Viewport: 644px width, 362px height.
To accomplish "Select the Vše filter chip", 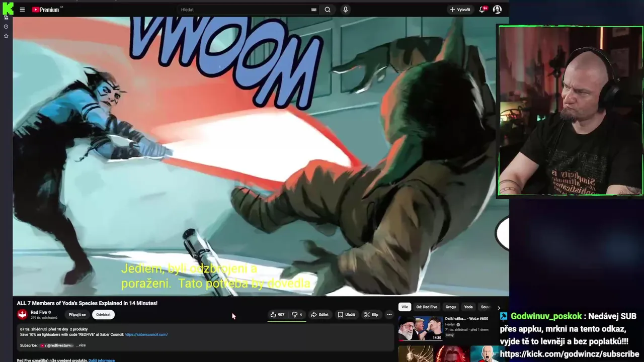I will (405, 307).
